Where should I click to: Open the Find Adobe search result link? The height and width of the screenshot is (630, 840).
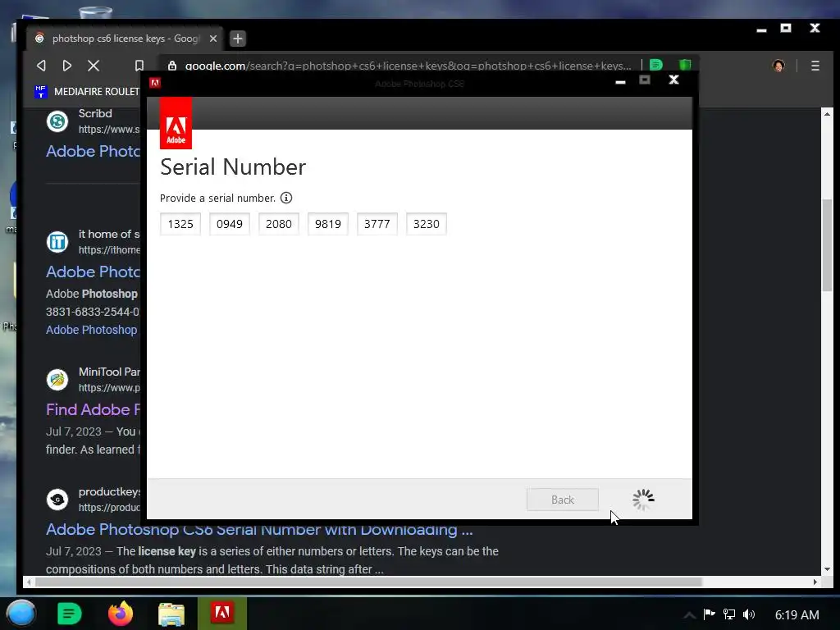coord(94,410)
